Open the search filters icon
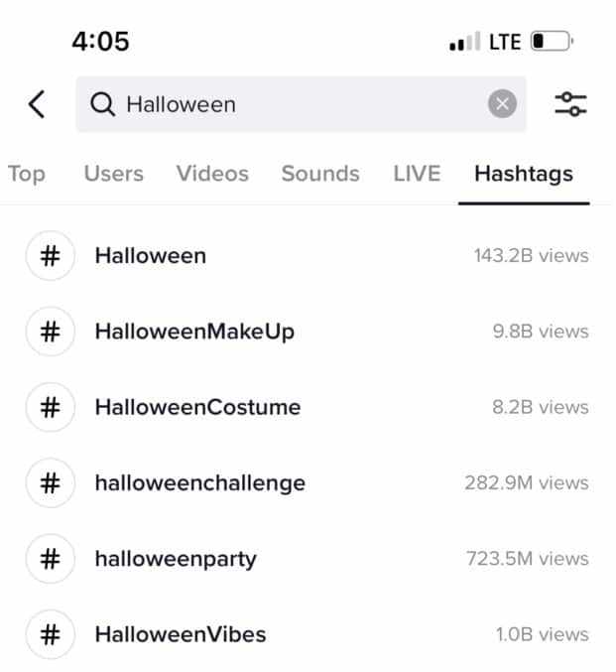The image size is (616, 672). click(x=570, y=104)
